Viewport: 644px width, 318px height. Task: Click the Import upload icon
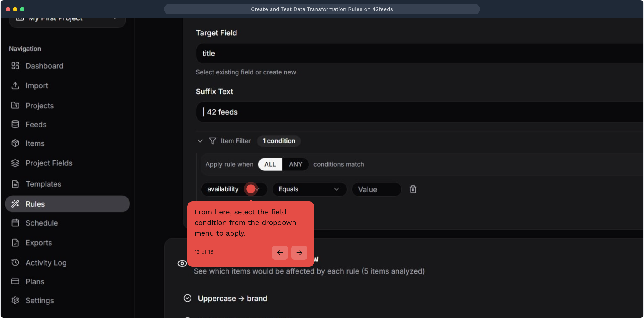(x=15, y=86)
